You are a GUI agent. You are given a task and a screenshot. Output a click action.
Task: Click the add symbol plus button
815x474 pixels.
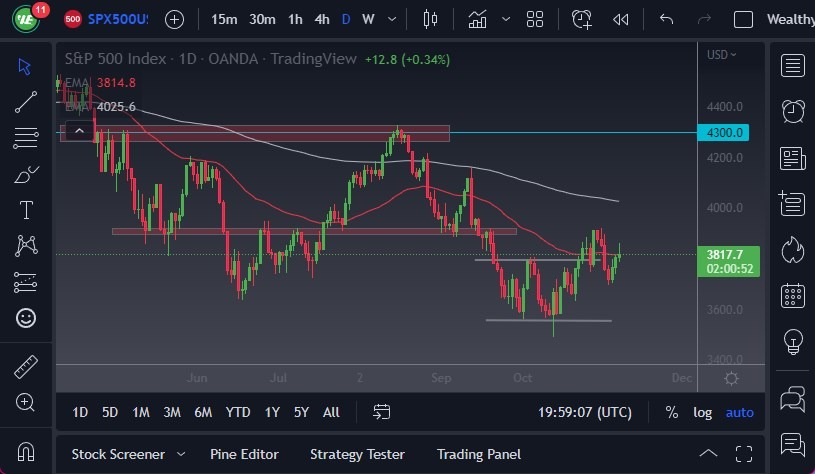click(174, 19)
